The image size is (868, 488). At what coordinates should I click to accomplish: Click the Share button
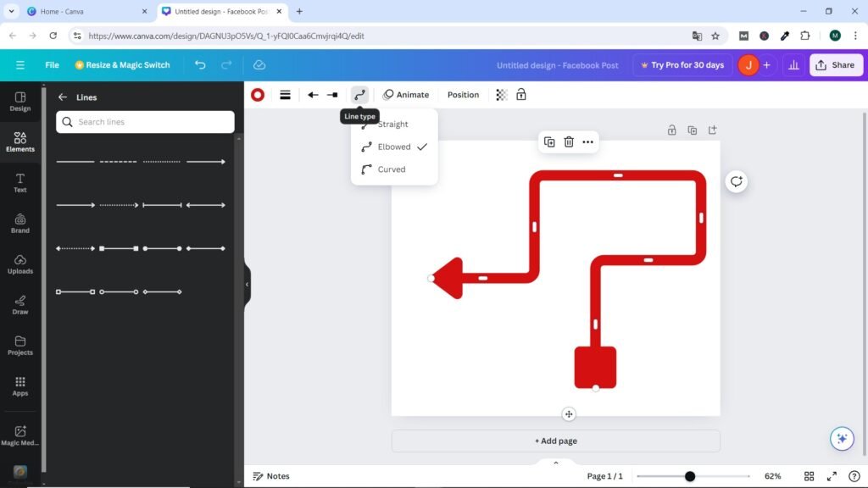click(x=834, y=65)
